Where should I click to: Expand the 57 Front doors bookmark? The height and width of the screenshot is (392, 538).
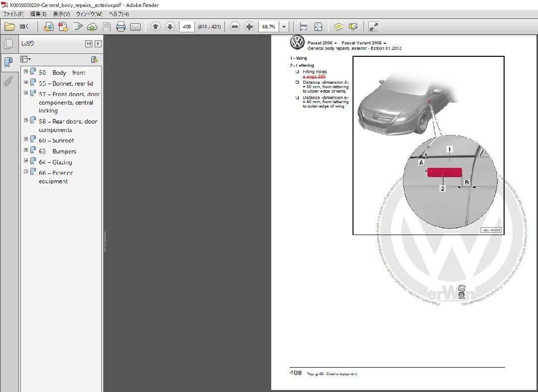point(26,93)
